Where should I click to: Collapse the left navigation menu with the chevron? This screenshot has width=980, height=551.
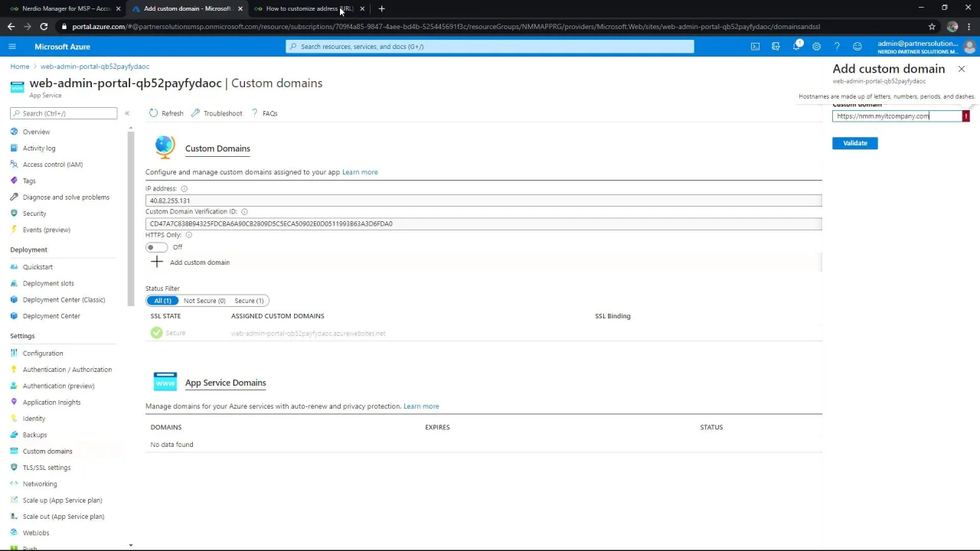pos(127,113)
